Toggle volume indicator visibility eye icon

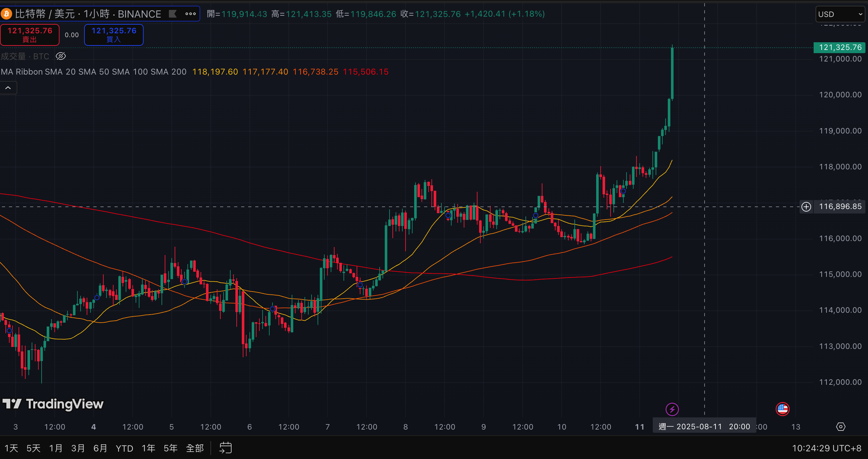[61, 56]
